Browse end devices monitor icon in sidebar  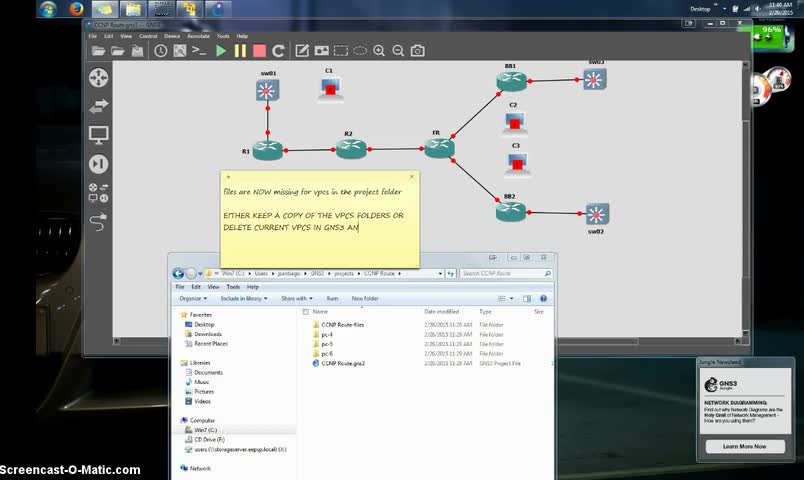tap(98, 135)
